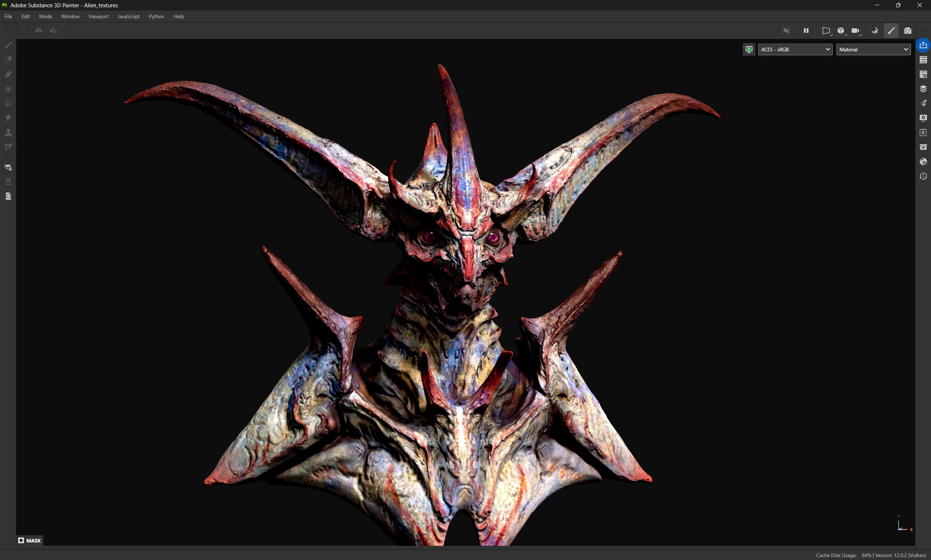Viewport: 931px width, 560px height.
Task: Open the Help menu
Action: point(179,16)
